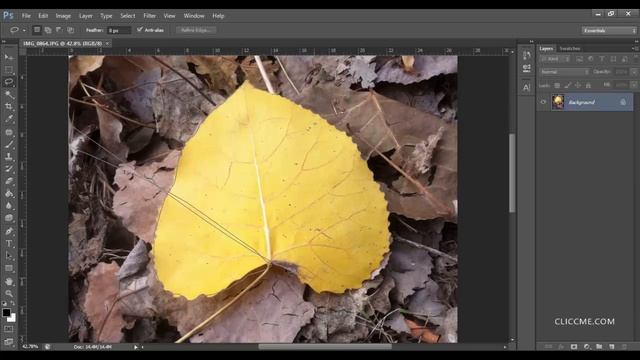Open the Properties panel icon
Screen dimensions: 640x360
(x=527, y=68)
